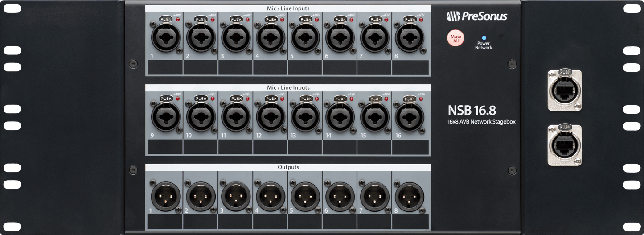Choose XLR output 8 connector
Image resolution: width=644 pixels, height=235 pixels.
click(410, 196)
